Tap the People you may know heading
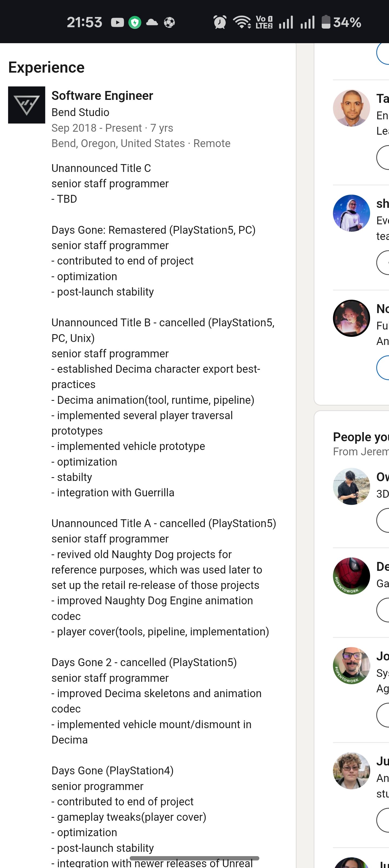389x868 pixels. tap(361, 437)
